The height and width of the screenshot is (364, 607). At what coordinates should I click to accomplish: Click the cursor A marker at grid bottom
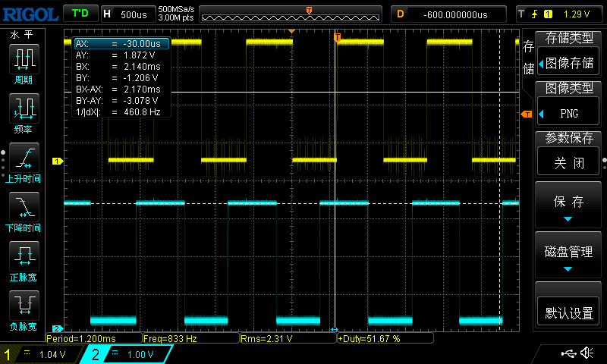click(x=335, y=330)
